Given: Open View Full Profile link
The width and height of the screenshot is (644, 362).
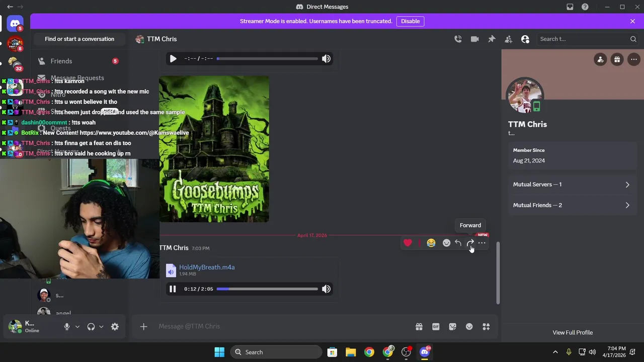Looking at the screenshot, I should point(573,332).
